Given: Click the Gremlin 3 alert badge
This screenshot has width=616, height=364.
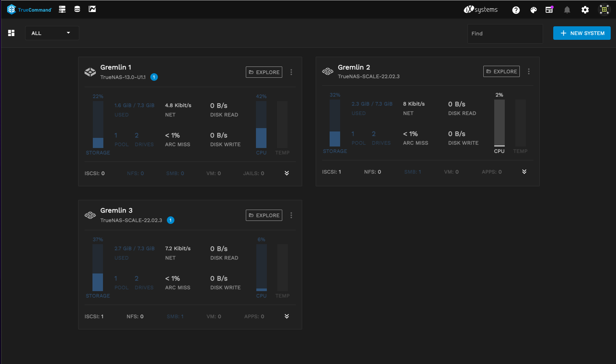Looking at the screenshot, I should (x=171, y=220).
